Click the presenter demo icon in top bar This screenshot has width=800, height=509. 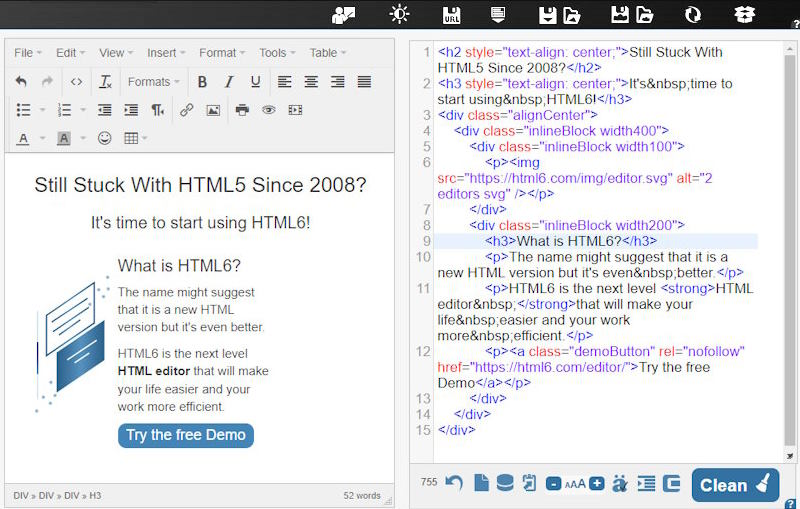[343, 15]
